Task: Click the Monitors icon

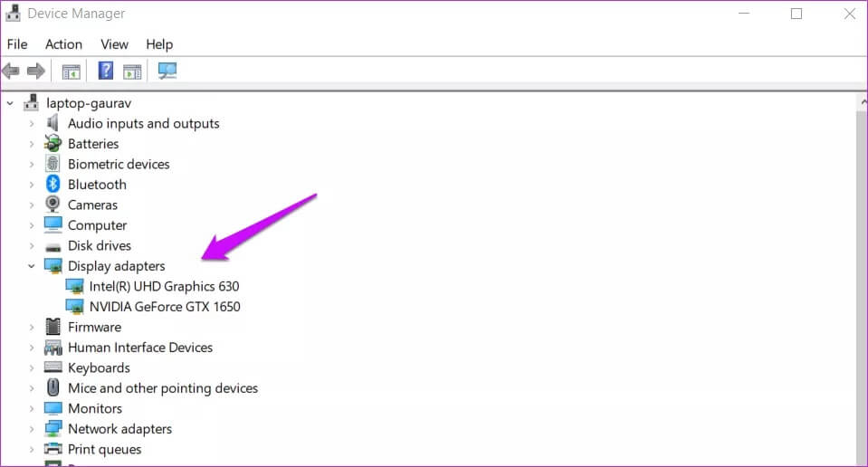Action: pyautogui.click(x=53, y=408)
